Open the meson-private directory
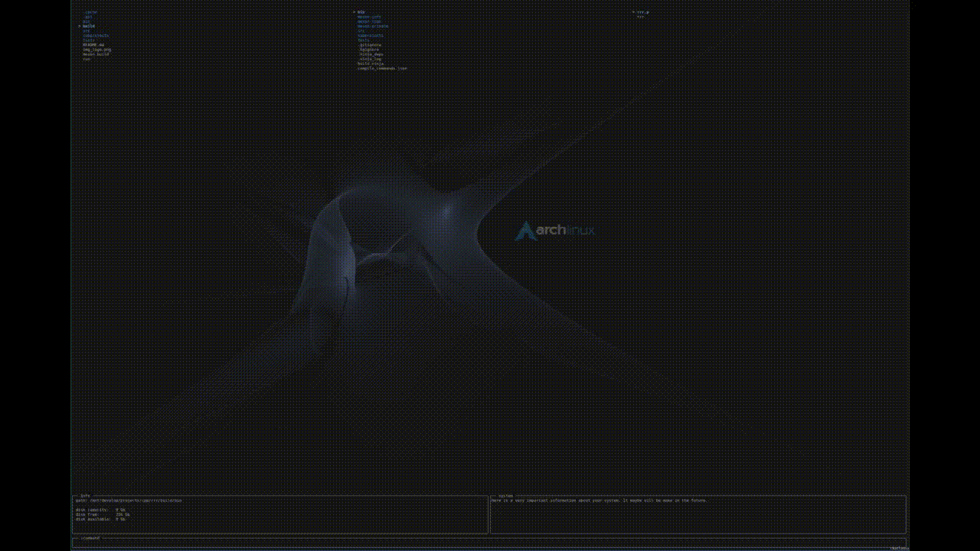 [373, 26]
